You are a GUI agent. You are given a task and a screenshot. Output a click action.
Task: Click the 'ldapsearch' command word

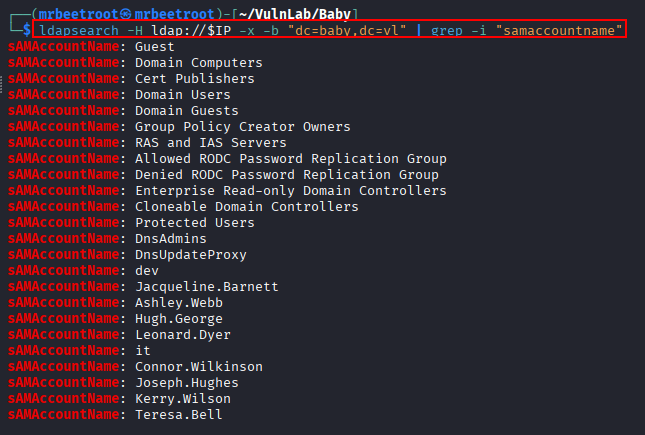[79, 30]
